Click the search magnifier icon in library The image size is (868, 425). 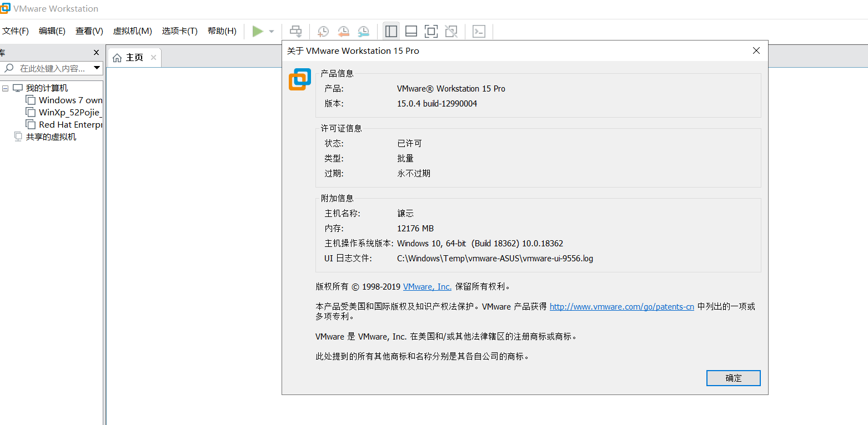pos(9,68)
